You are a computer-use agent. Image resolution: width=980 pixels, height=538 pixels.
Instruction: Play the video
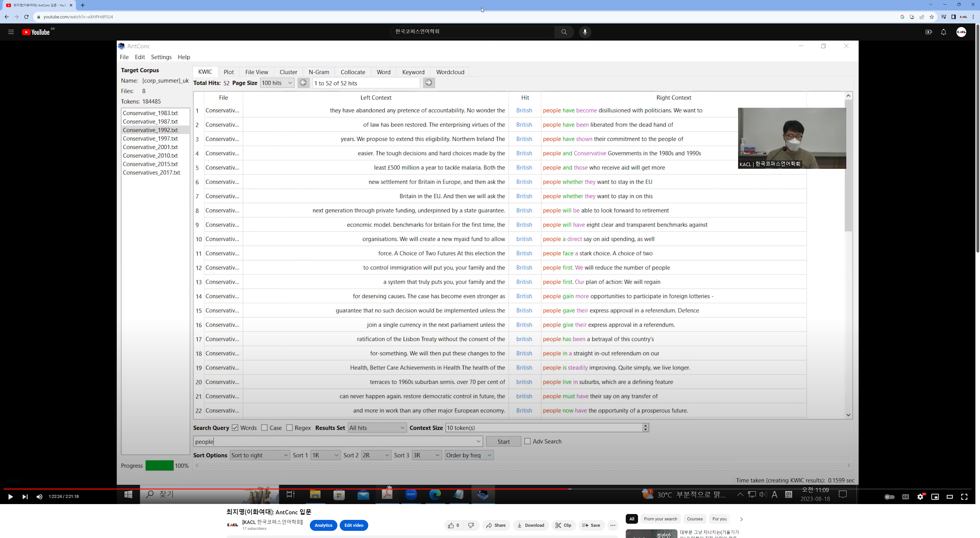pos(10,497)
